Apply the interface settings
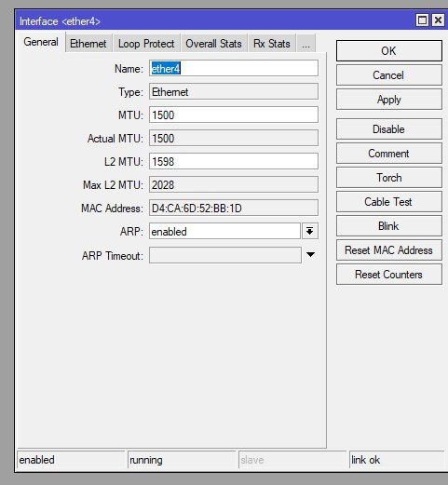 389,100
